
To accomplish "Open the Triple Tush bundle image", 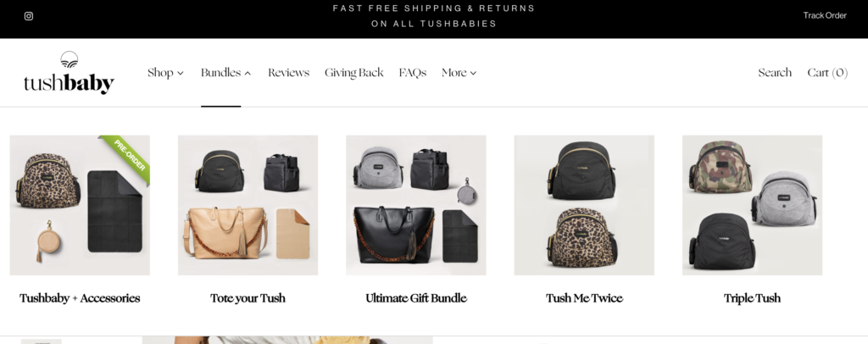I will [753, 205].
